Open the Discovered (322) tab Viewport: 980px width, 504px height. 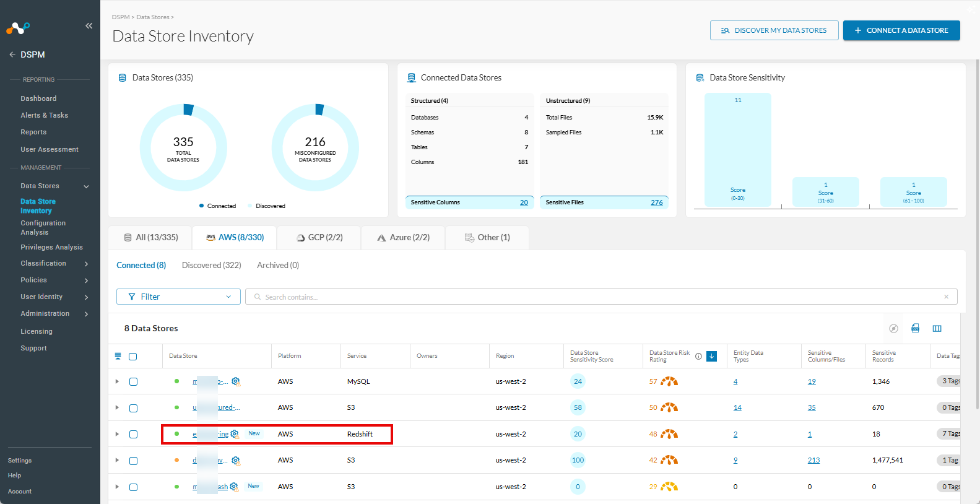(211, 265)
